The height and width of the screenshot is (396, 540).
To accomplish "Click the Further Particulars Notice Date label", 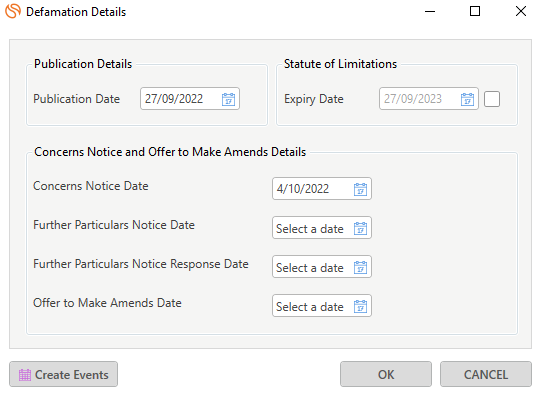I will pyautogui.click(x=114, y=225).
